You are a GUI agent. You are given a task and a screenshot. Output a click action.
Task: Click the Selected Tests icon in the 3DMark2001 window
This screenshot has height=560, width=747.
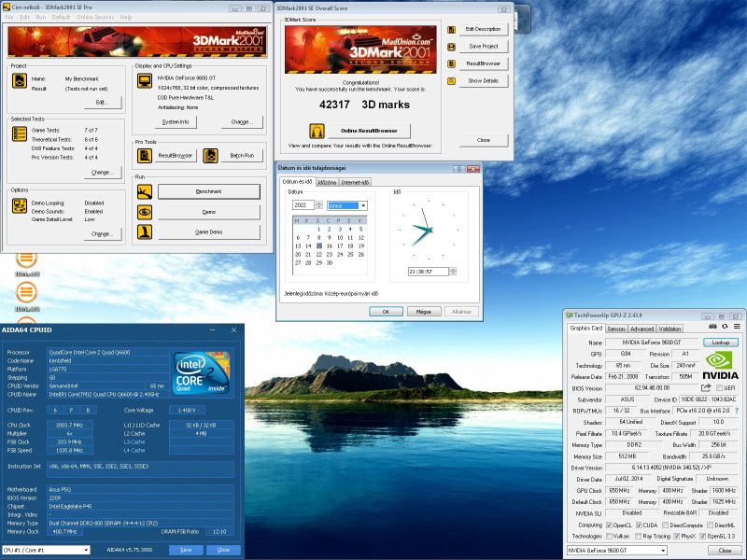[20, 133]
